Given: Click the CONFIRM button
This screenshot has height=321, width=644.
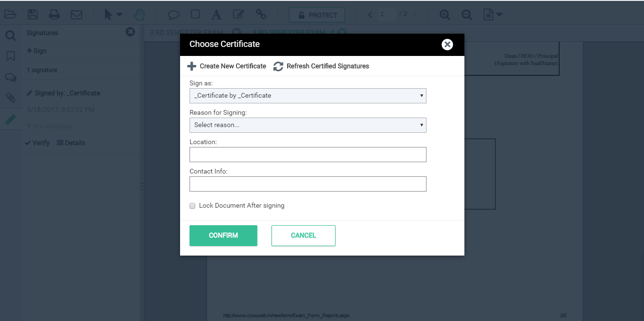Looking at the screenshot, I should (x=223, y=236).
